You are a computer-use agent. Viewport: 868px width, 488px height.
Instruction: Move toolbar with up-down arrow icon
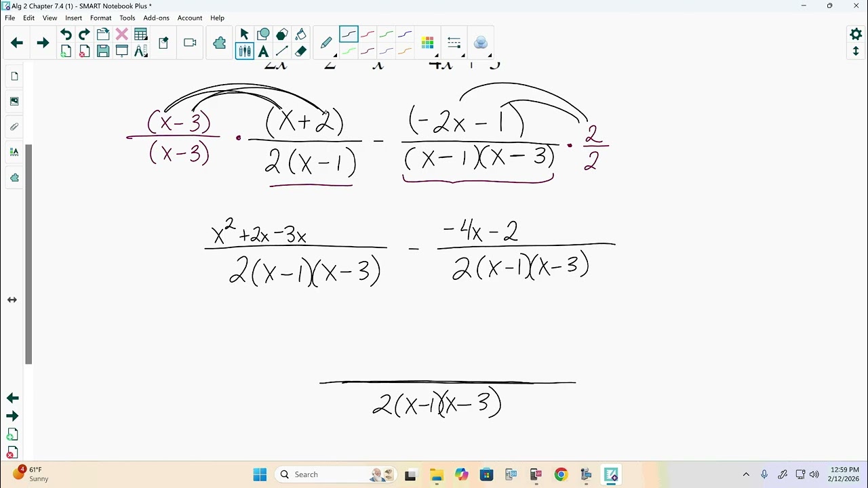pos(856,52)
